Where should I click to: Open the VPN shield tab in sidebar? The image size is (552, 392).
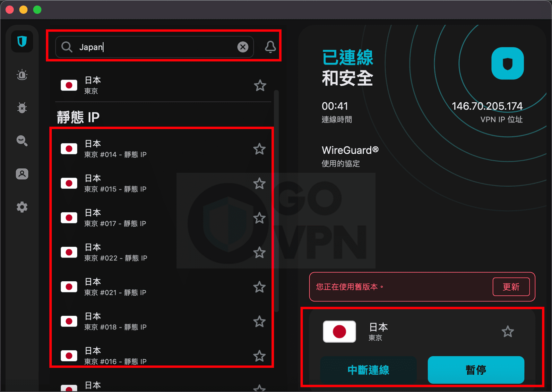(22, 42)
